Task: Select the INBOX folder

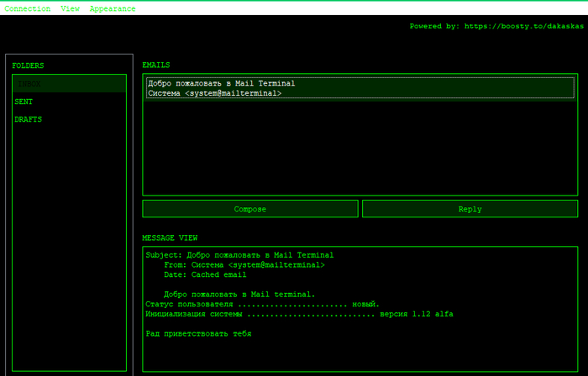Action: point(70,84)
